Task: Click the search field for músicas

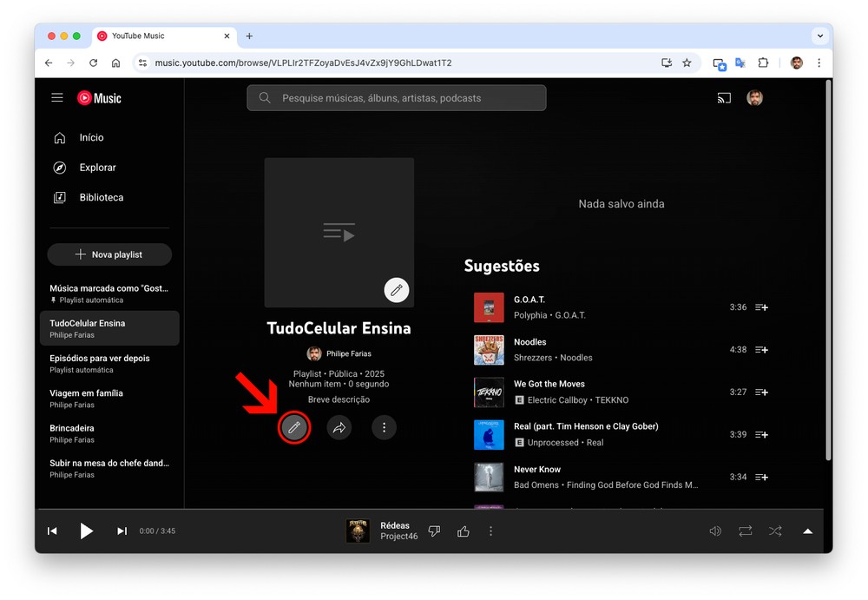Action: (397, 98)
